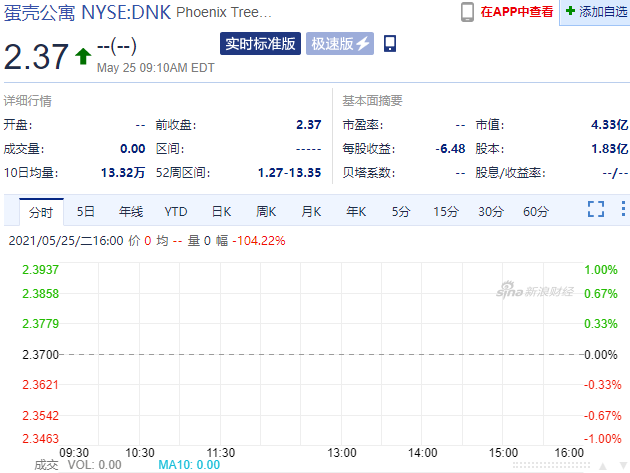Select the 60分 chart tab
This screenshot has width=630, height=473.
coord(536,211)
